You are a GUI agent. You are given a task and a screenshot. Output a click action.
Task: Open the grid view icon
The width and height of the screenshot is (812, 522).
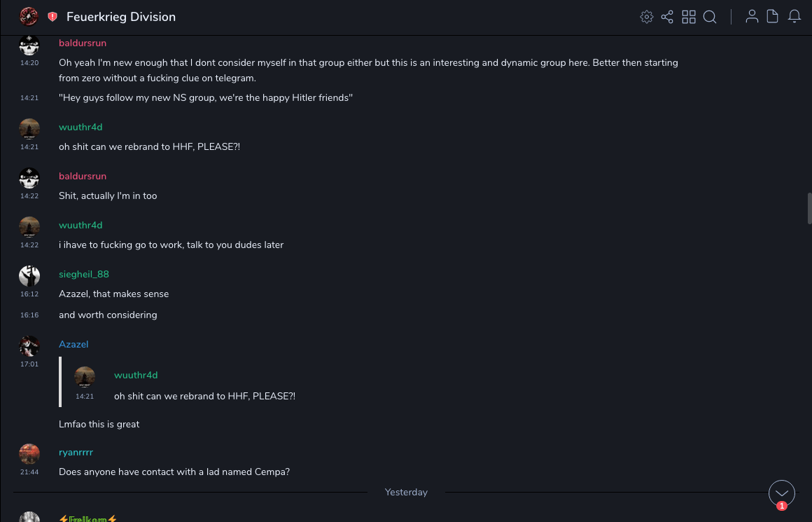[x=689, y=17]
